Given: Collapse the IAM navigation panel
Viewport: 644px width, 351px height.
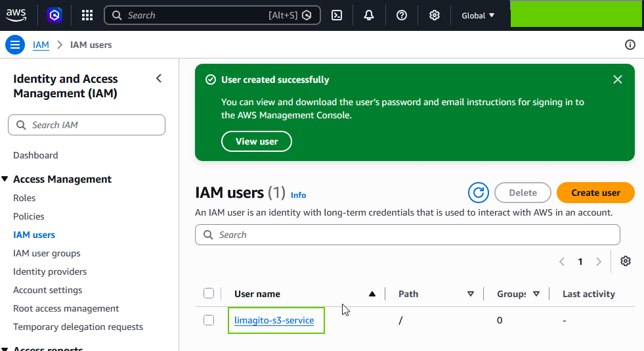Looking at the screenshot, I should pyautogui.click(x=159, y=78).
